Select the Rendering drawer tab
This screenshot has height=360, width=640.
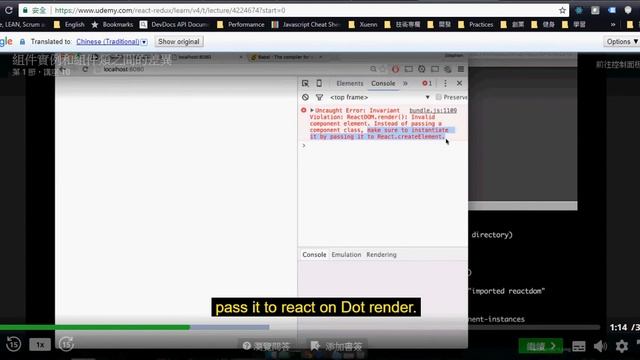381,255
